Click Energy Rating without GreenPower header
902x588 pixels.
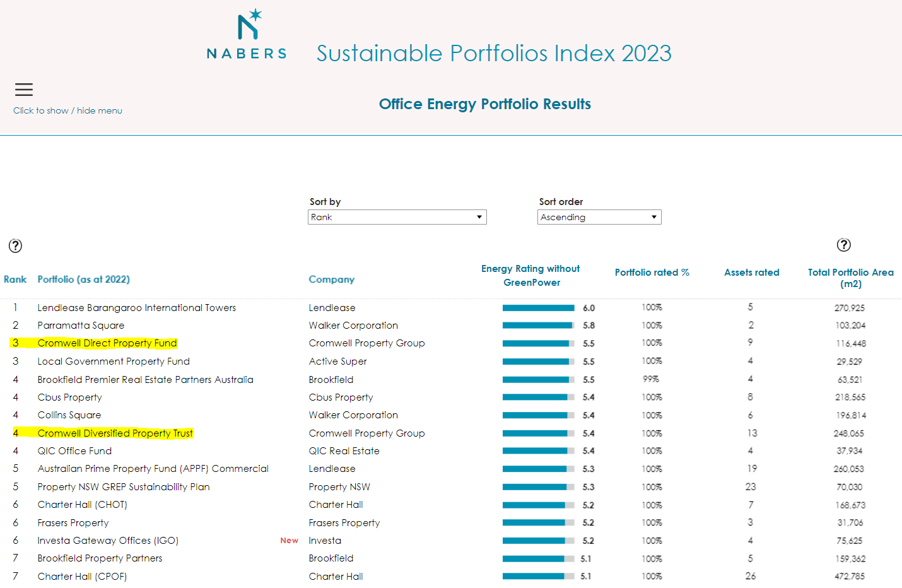[531, 276]
